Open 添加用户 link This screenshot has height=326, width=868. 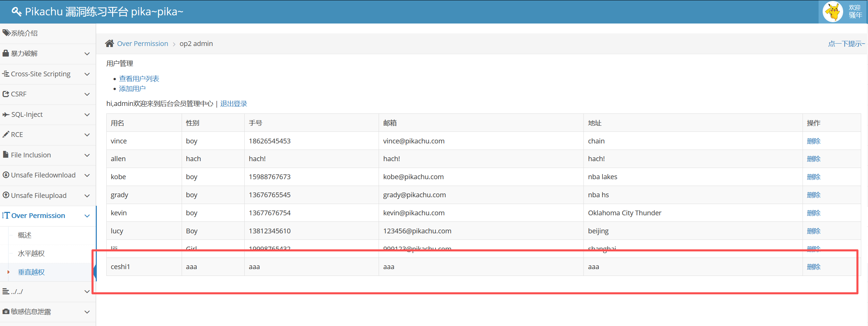132,89
